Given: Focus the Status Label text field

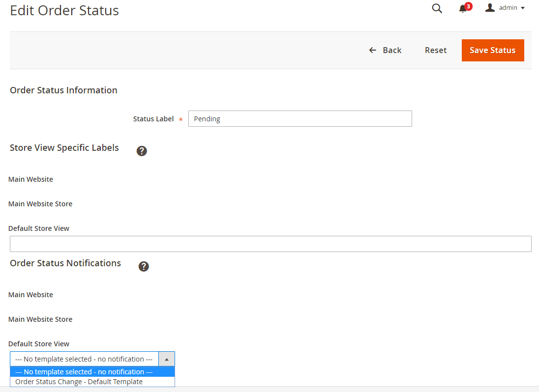Looking at the screenshot, I should pos(300,119).
